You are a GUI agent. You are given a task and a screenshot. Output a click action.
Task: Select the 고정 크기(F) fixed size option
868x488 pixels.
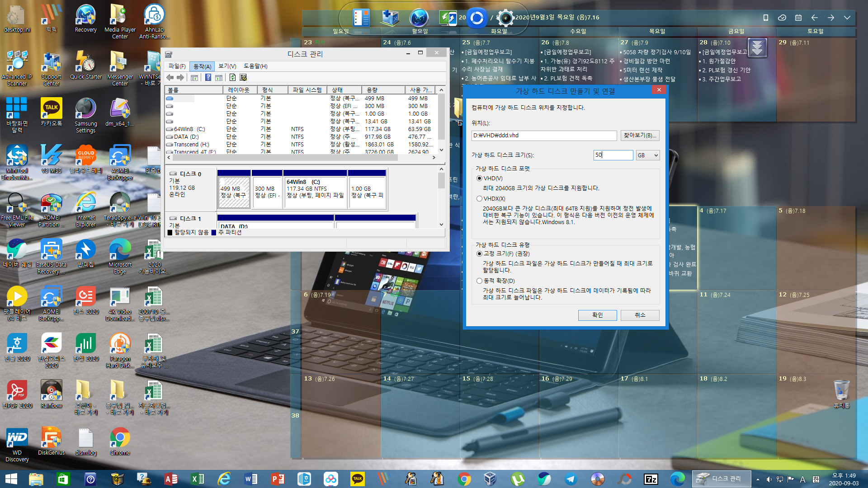tap(479, 253)
